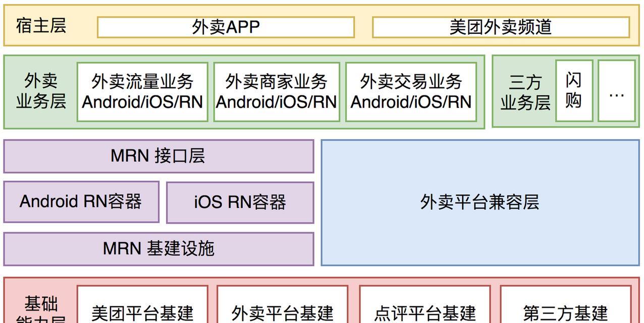Image resolution: width=644 pixels, height=323 pixels.
Task: Select the MRN 基建设施 box
Action: point(158,249)
